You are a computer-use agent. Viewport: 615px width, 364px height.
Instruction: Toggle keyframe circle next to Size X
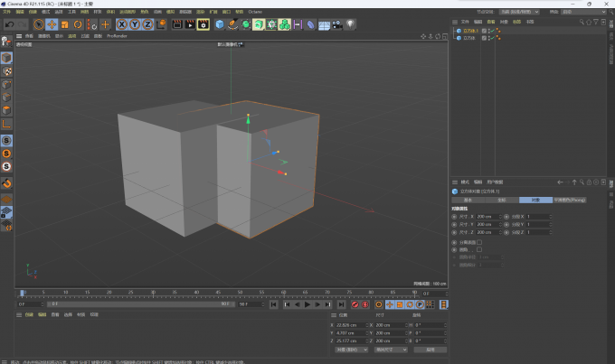(454, 216)
